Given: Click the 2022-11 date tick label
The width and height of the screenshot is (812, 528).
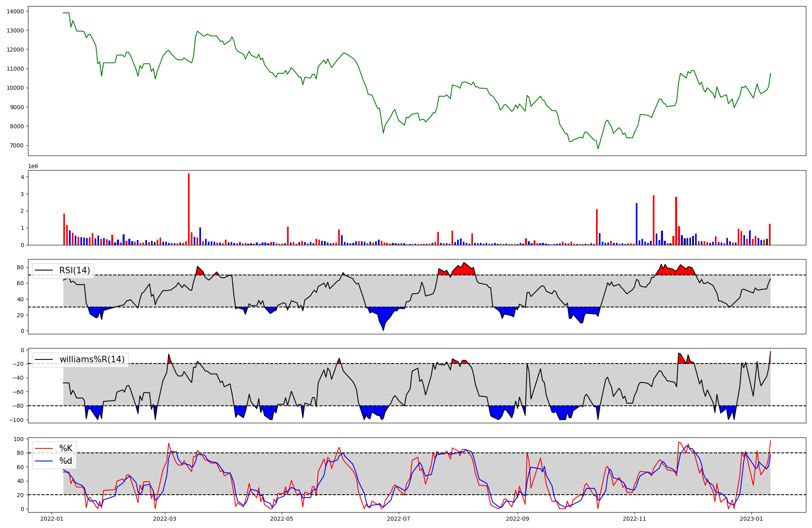Looking at the screenshot, I should pyautogui.click(x=634, y=519).
